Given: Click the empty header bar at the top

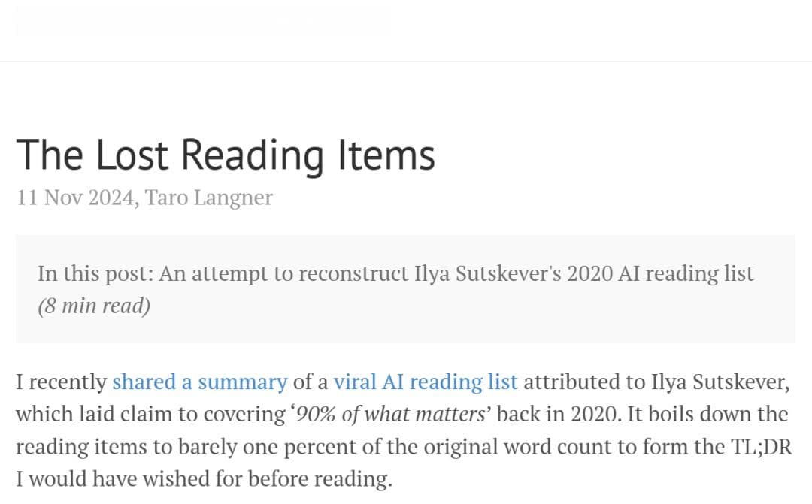Looking at the screenshot, I should click(406, 30).
